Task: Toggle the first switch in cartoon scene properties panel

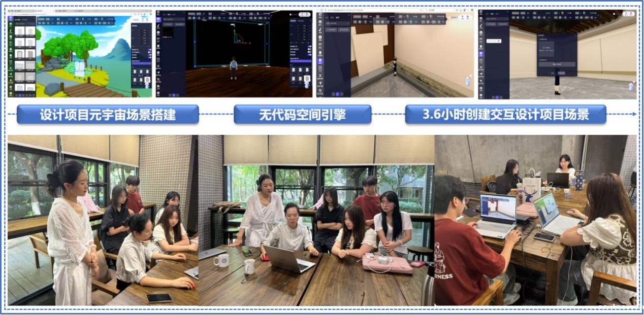Action: [x=148, y=49]
